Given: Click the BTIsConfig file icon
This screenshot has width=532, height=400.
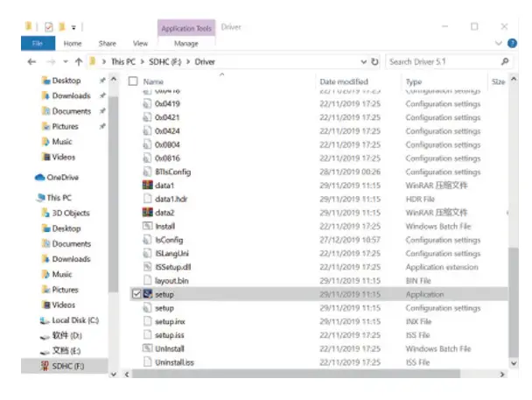Looking at the screenshot, I should tap(147, 172).
